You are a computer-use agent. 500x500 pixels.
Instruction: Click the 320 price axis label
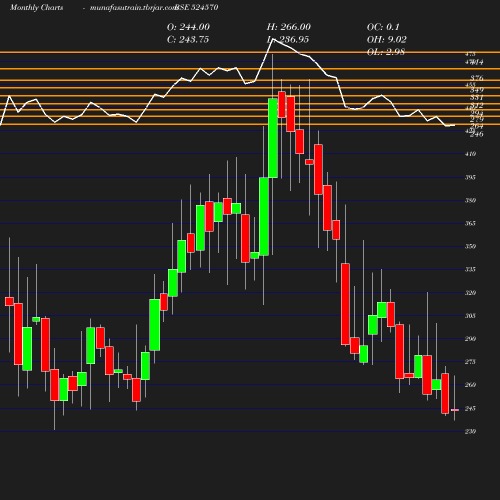click(470, 293)
